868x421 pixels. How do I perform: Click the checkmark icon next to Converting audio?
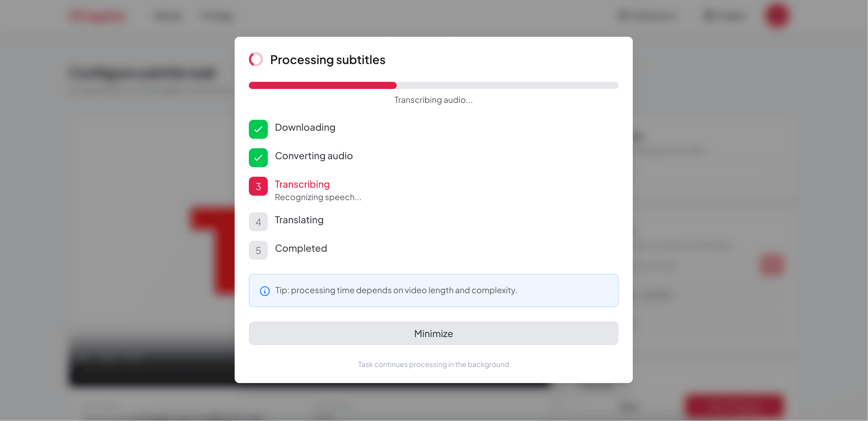click(258, 157)
